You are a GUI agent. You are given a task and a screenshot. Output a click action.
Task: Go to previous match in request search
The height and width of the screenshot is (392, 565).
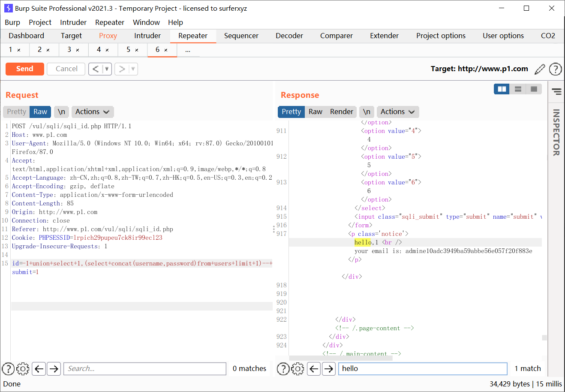point(39,368)
